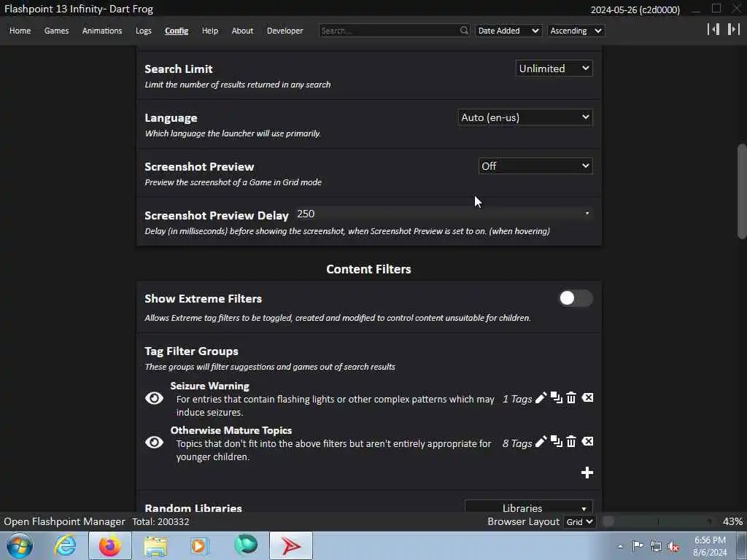Duplicate the Seizure Warning filter group
The image size is (747, 560).
click(x=556, y=397)
